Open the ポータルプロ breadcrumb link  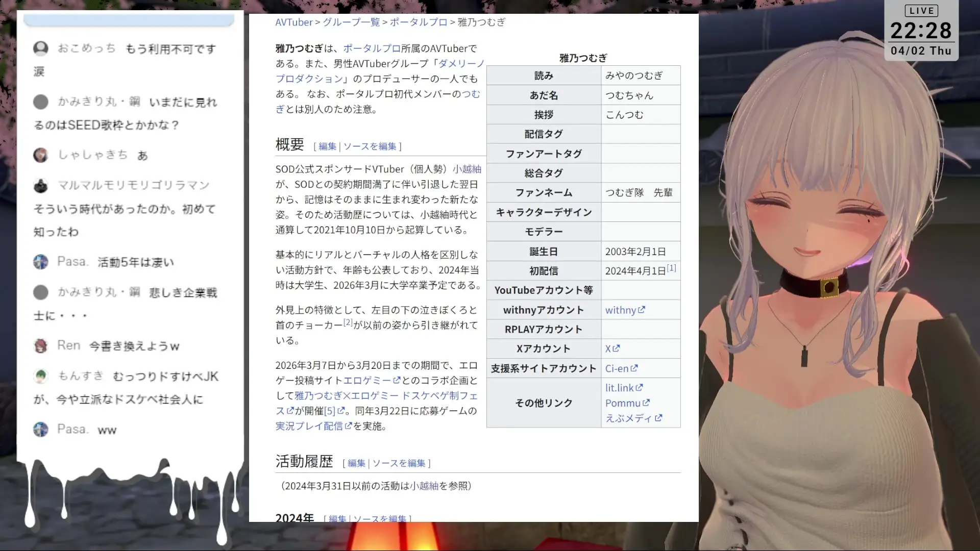pos(418,22)
